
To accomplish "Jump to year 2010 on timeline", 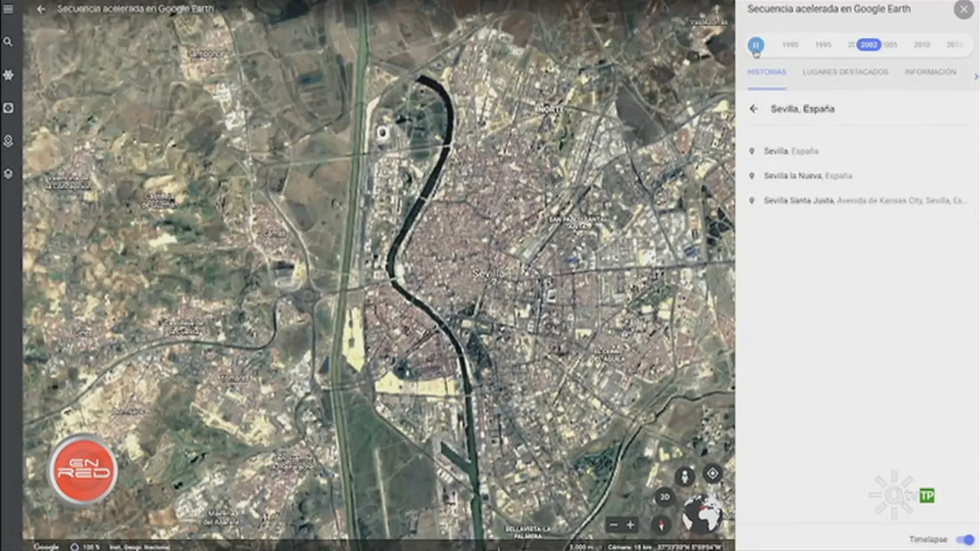I will click(922, 45).
